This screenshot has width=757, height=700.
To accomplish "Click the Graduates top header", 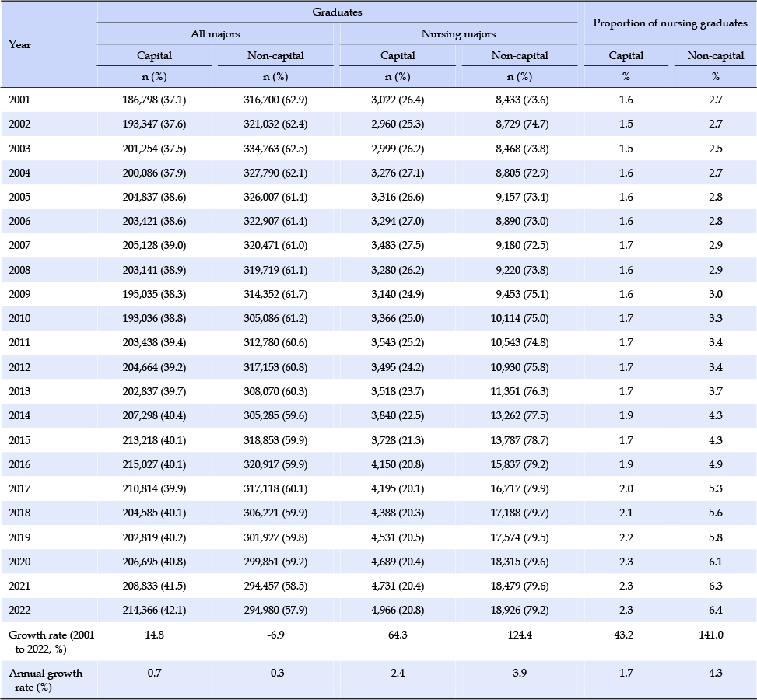I will click(x=337, y=12).
